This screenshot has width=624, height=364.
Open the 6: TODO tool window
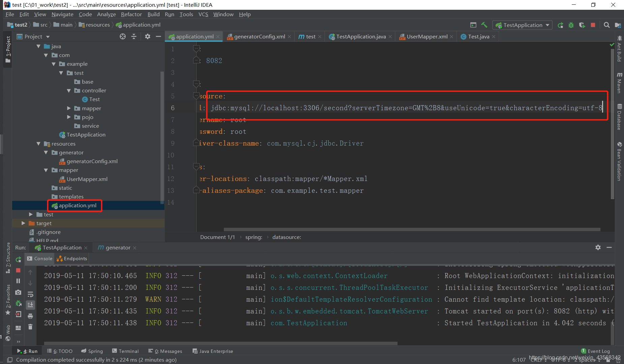pos(60,351)
